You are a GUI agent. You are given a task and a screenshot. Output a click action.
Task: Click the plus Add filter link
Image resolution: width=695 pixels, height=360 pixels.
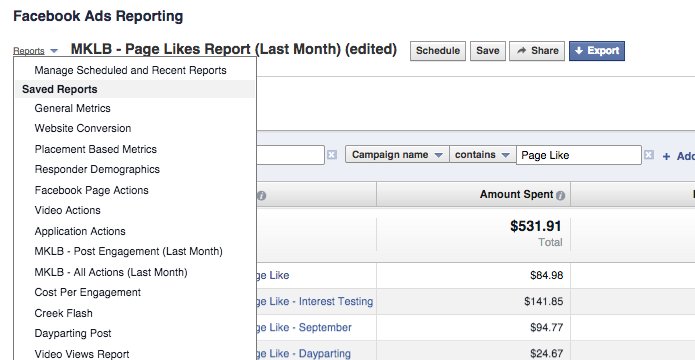pyautogui.click(x=679, y=156)
